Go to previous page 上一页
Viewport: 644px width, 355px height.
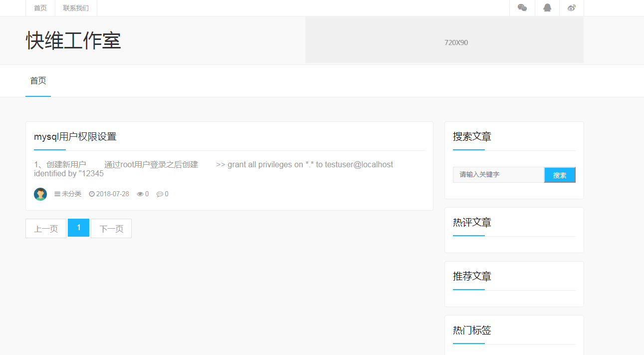(x=46, y=229)
